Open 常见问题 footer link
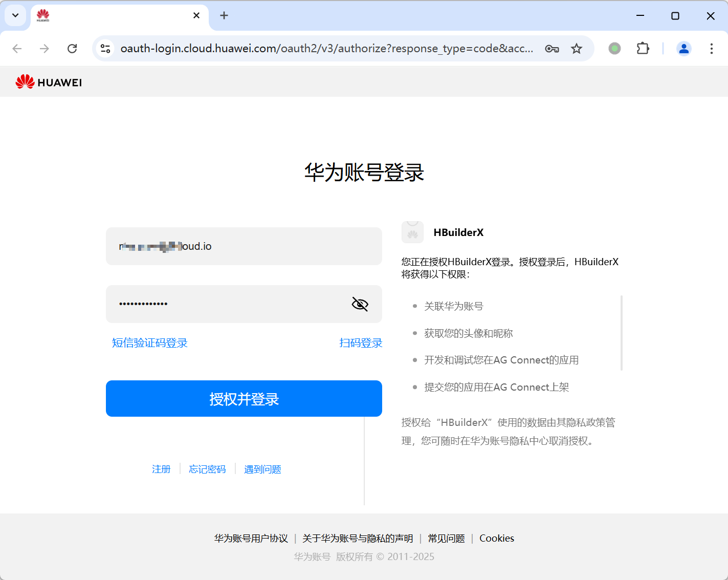 pos(446,539)
